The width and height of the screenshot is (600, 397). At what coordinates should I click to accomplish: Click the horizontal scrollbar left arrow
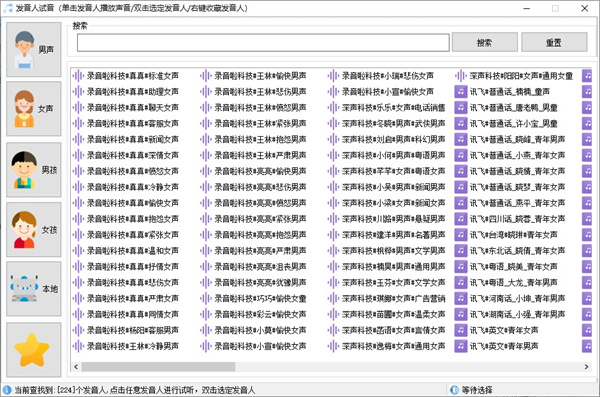(x=76, y=367)
